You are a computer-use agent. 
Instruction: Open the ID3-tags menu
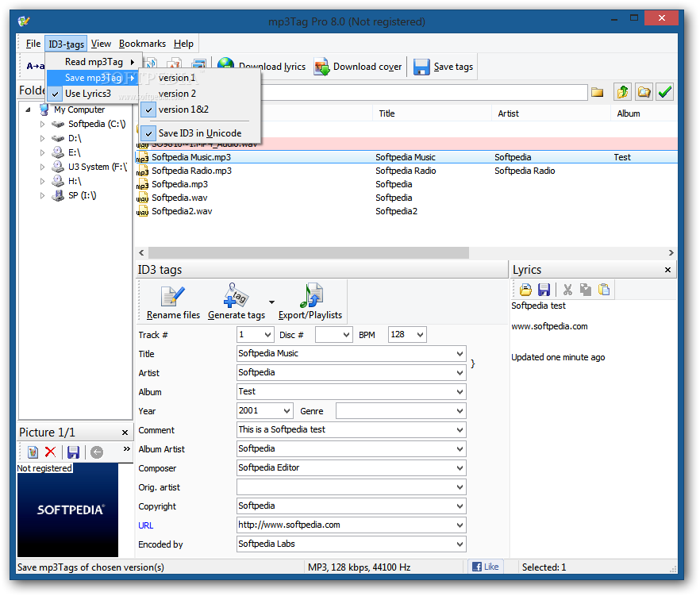[66, 44]
